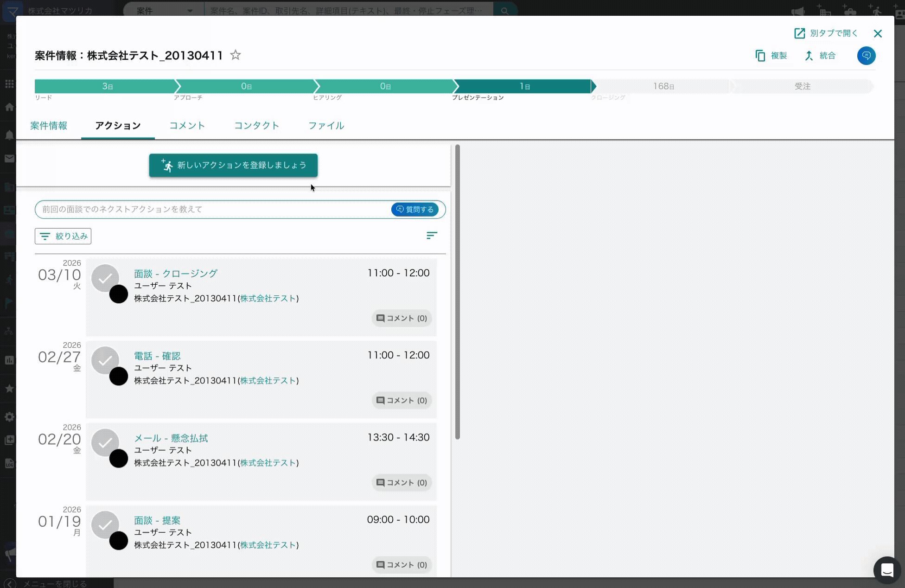Image resolution: width=905 pixels, height=588 pixels.
Task: Expand comments on 02/20 action
Action: tap(402, 483)
